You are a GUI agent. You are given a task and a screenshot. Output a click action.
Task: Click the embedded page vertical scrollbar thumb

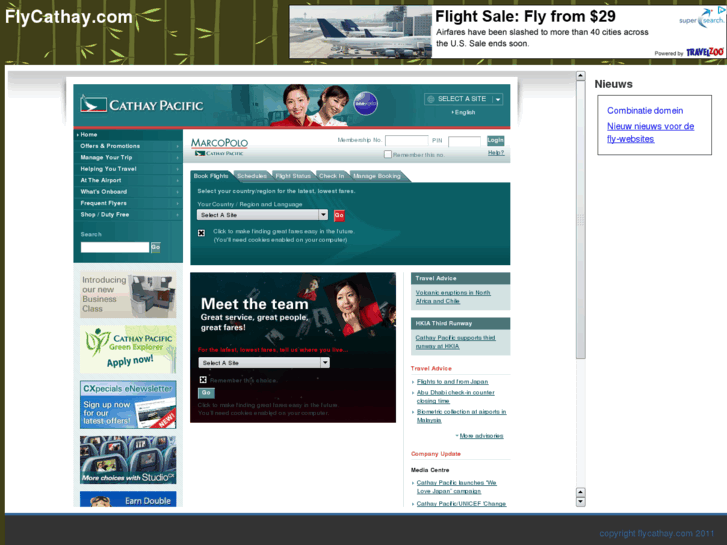(x=580, y=220)
